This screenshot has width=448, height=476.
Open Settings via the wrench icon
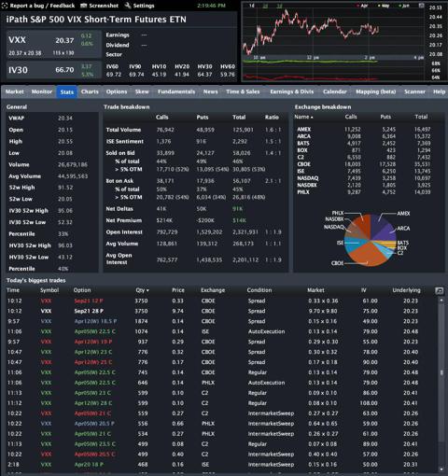coord(128,6)
